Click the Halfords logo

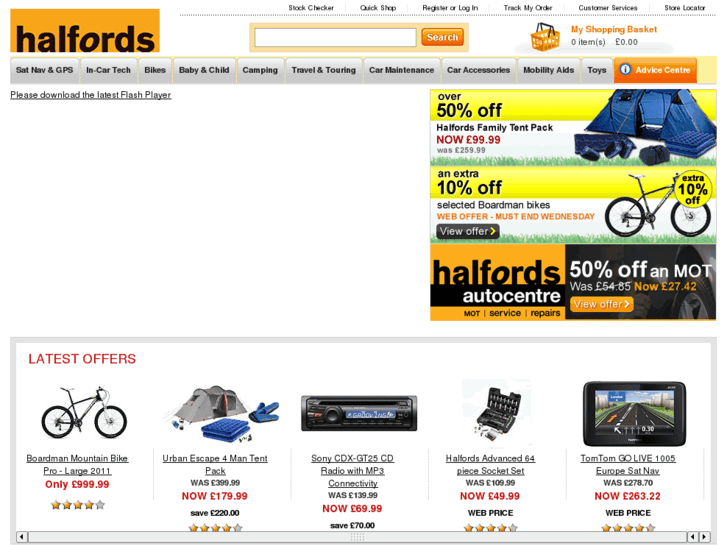[x=85, y=31]
